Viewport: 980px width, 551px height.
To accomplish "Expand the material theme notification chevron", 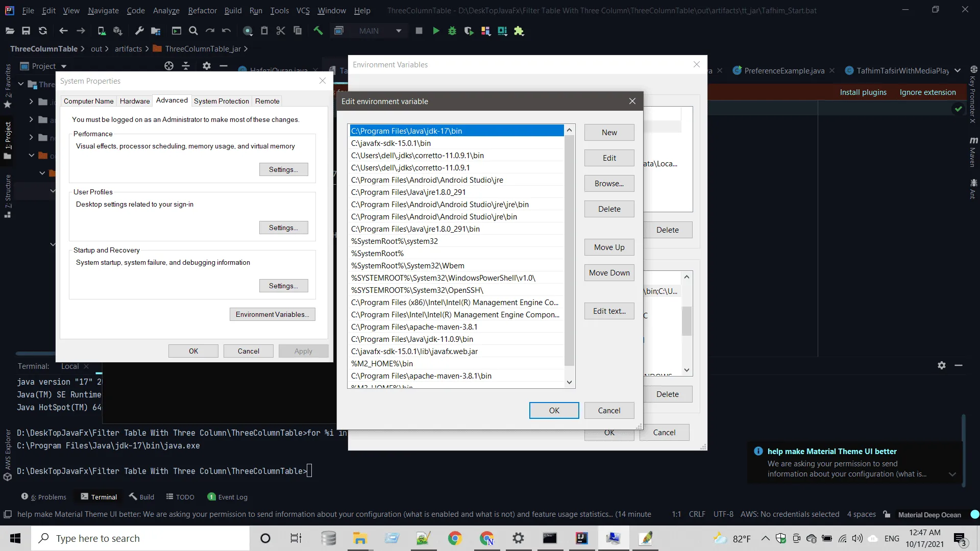I will click(952, 474).
